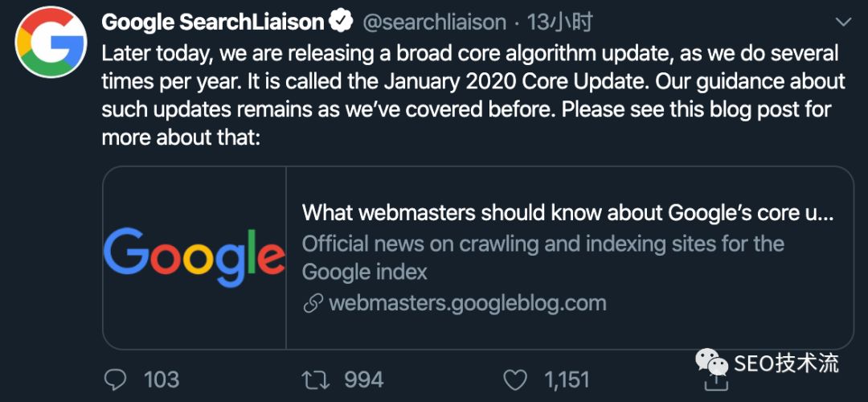
Task: Visit webmasters.googleblog.com domain link
Action: pyautogui.click(x=467, y=303)
